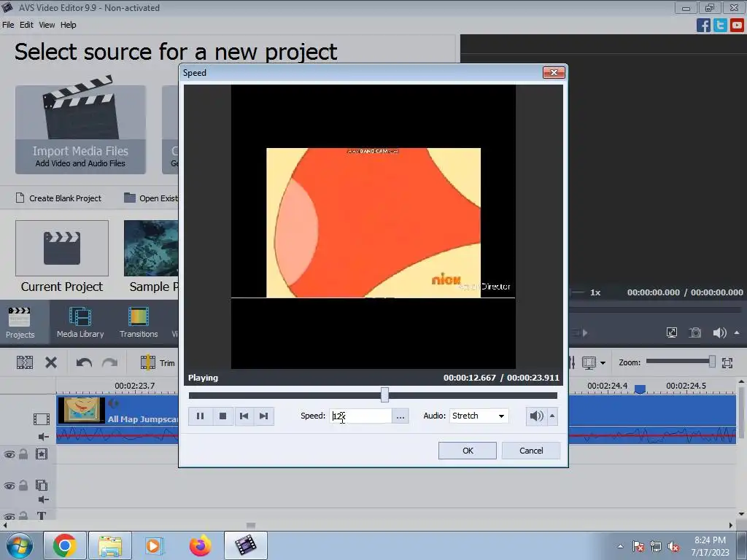Click the video effects track star icon

[42, 454]
